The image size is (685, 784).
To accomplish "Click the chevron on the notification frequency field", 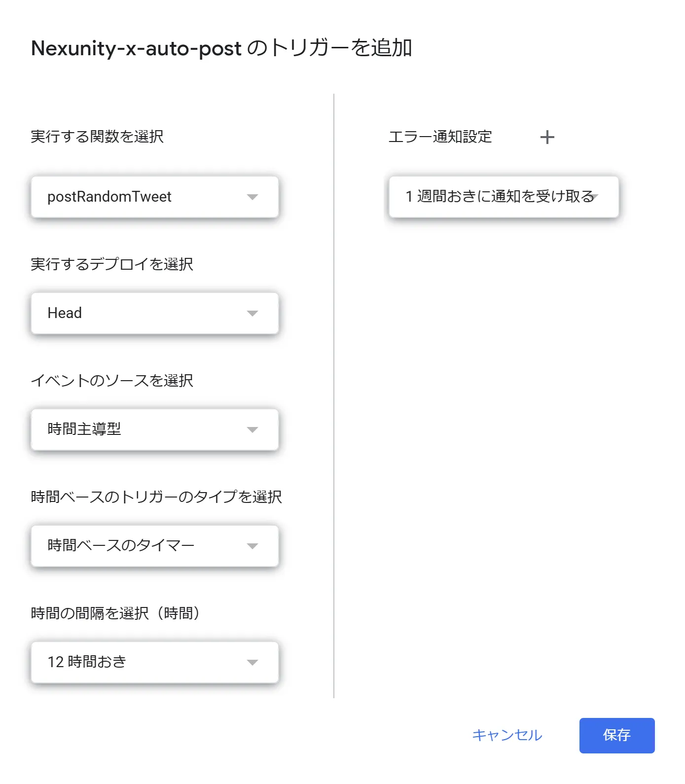I will pyautogui.click(x=595, y=197).
